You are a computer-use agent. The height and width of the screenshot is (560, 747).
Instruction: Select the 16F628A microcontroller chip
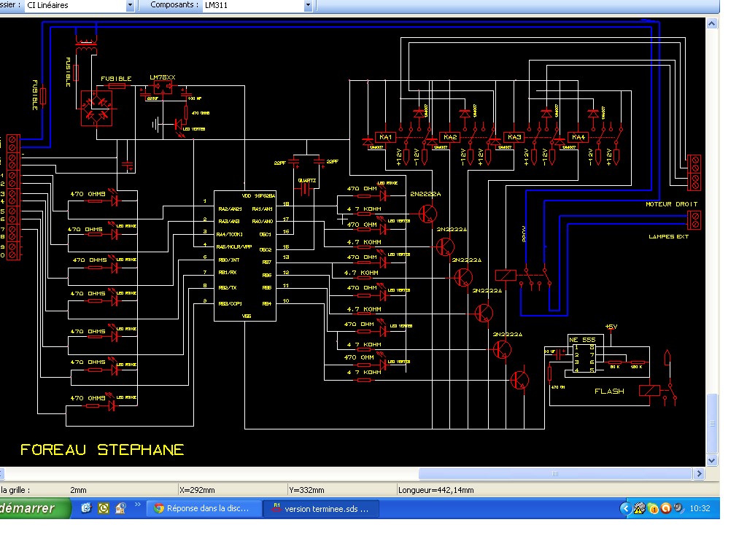coord(245,256)
